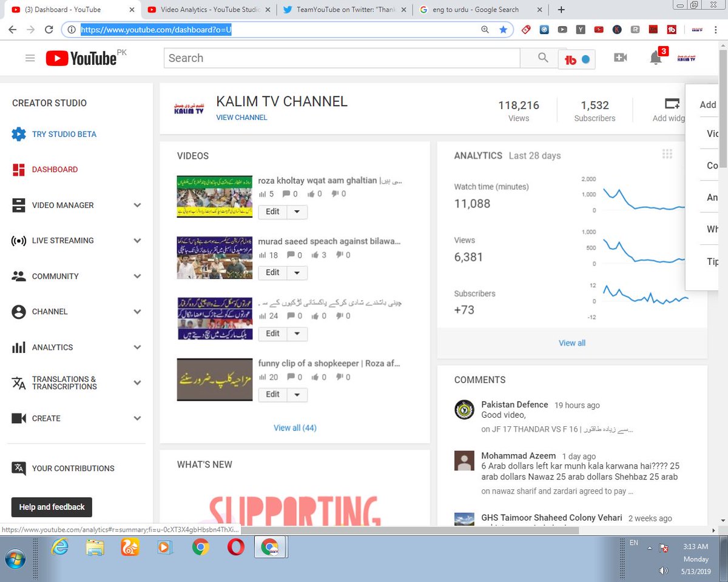
Task: Open a new browser tab
Action: coord(561,10)
